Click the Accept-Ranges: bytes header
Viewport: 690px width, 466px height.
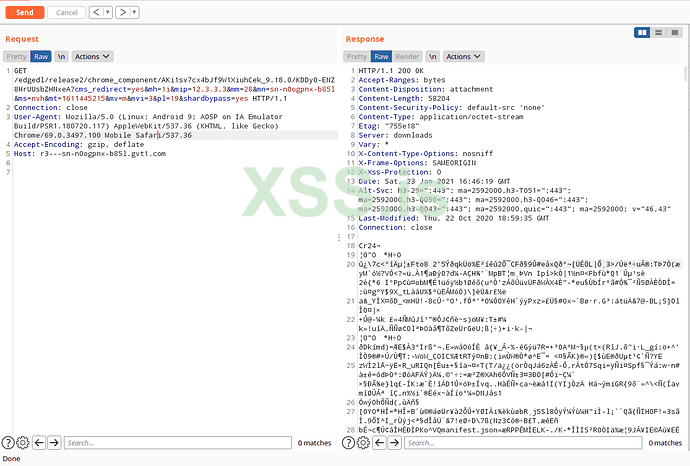coord(402,80)
